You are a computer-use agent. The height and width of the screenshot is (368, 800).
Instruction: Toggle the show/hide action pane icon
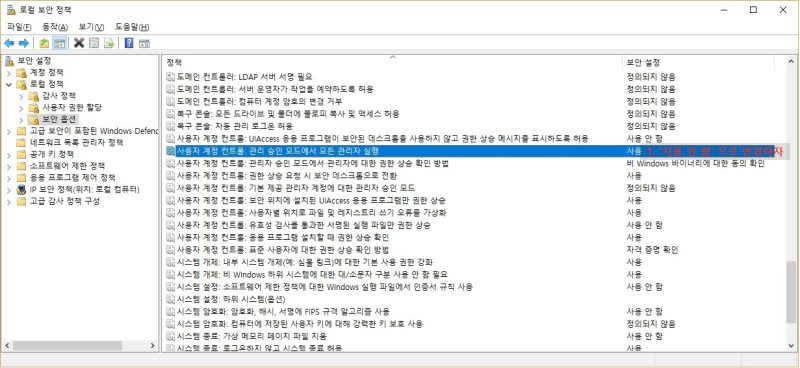144,43
